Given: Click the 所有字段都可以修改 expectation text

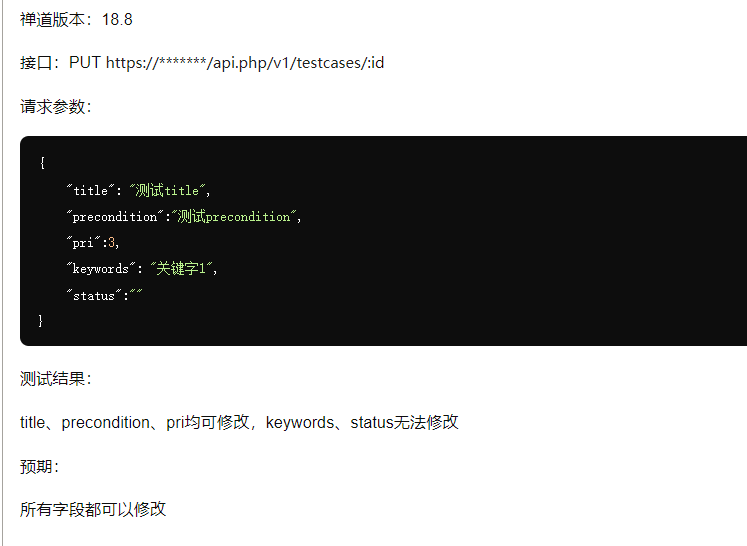Looking at the screenshot, I should coord(93,510).
